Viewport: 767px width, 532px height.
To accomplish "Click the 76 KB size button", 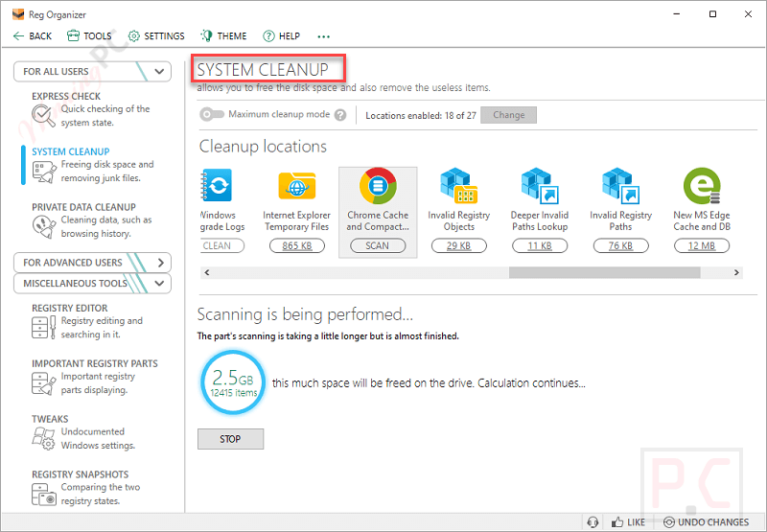I will click(621, 246).
